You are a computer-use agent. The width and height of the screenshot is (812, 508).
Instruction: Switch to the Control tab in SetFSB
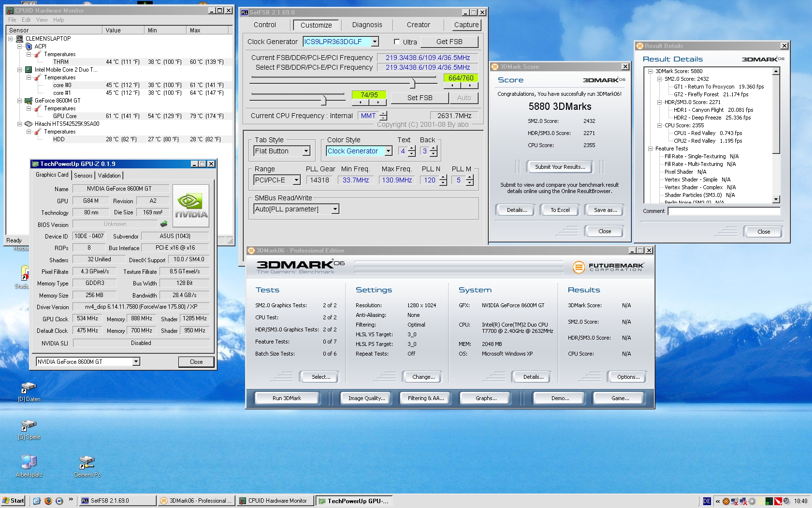click(265, 25)
